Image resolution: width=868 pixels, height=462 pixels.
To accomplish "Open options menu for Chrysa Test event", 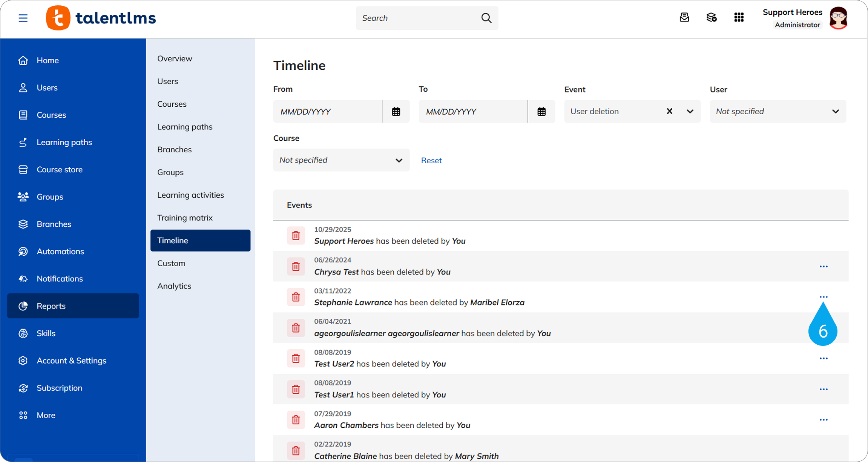I will pos(824,267).
